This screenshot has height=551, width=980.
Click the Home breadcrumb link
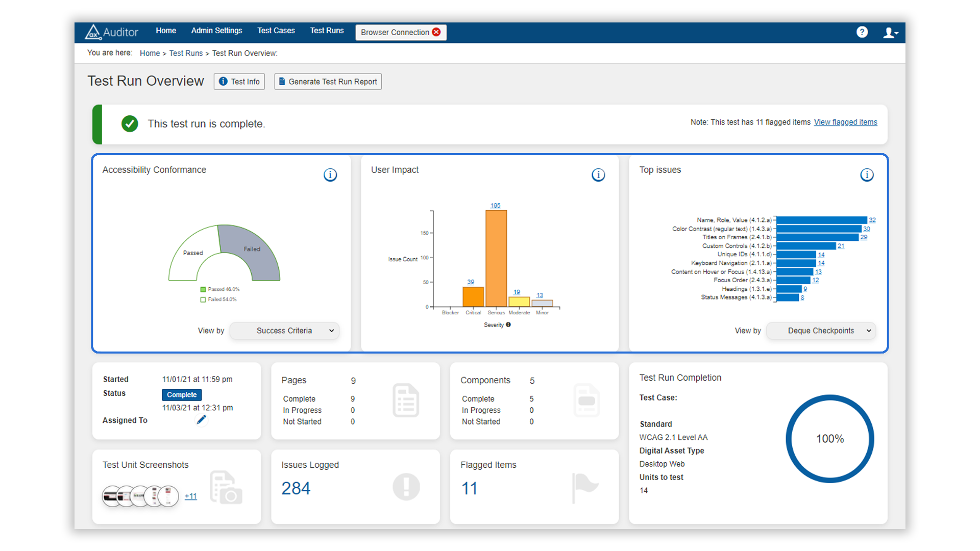(x=150, y=53)
